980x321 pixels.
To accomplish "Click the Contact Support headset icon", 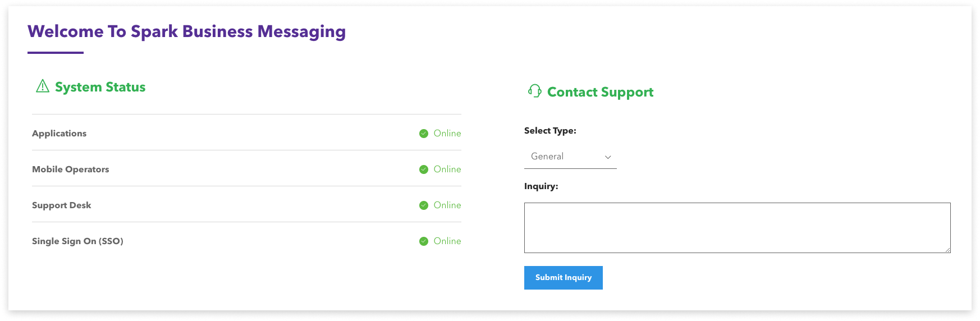I will [x=534, y=91].
